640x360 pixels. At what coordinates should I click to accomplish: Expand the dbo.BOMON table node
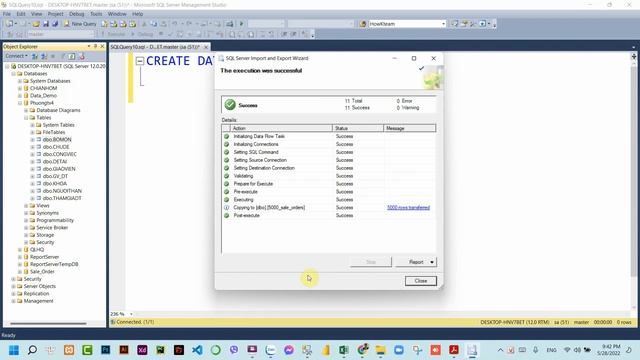(32, 140)
